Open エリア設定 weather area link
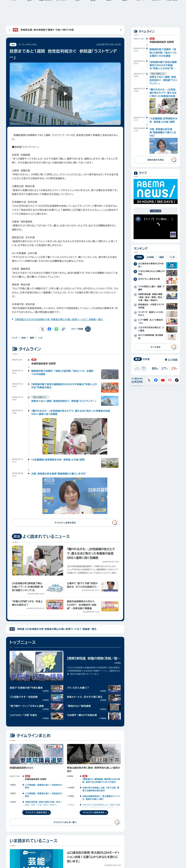This screenshot has width=186, height=868. pyautogui.click(x=171, y=359)
